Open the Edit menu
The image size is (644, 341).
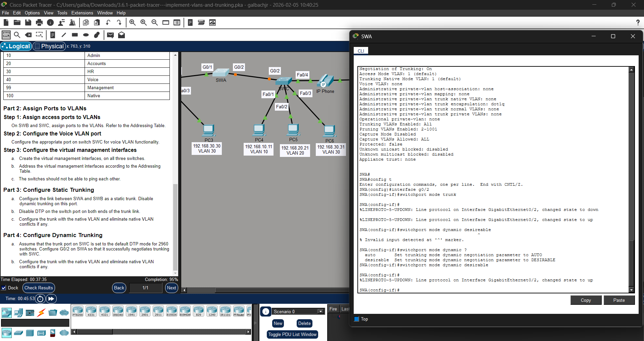pos(17,13)
